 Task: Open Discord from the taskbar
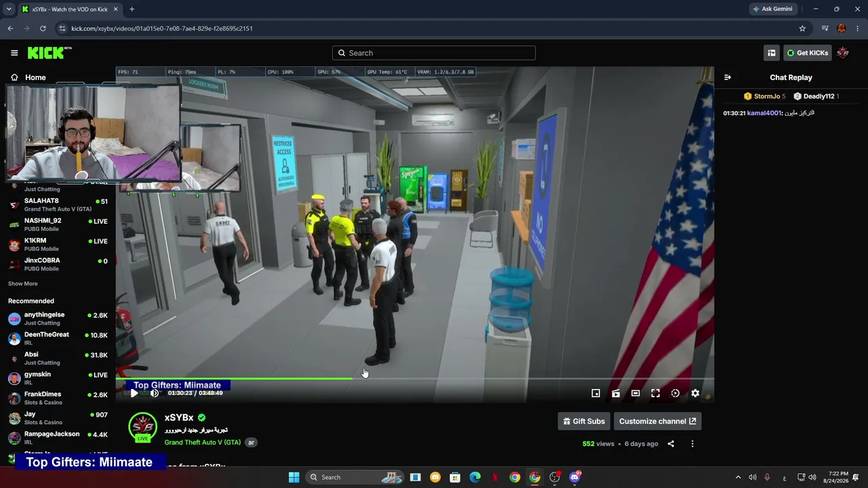point(575,477)
